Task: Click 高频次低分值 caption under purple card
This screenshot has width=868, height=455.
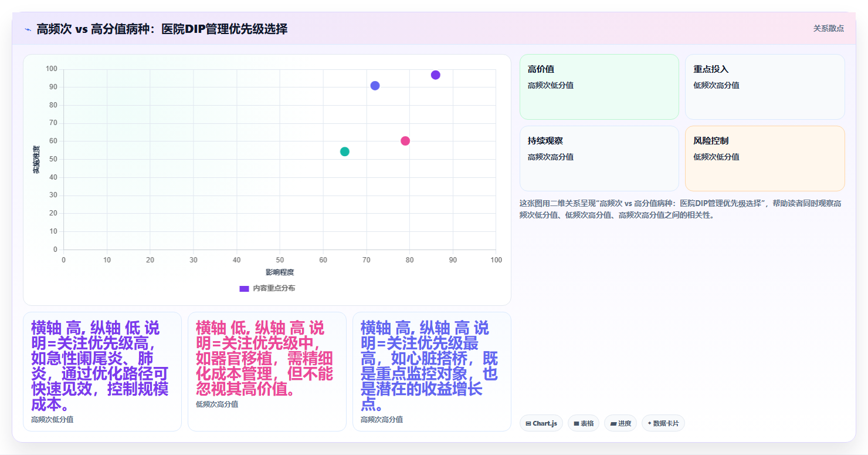Action: click(x=52, y=420)
